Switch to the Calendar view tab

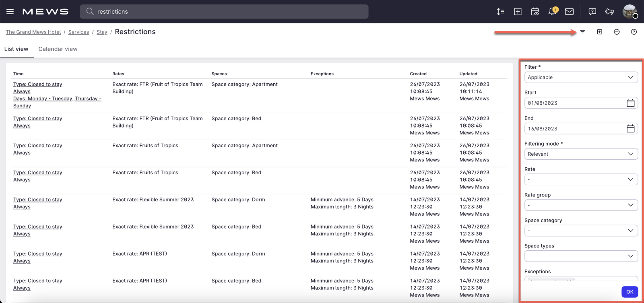(58, 49)
